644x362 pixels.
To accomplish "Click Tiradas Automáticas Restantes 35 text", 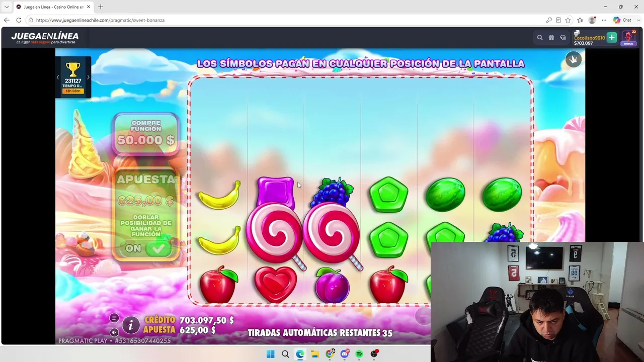I will tap(320, 333).
